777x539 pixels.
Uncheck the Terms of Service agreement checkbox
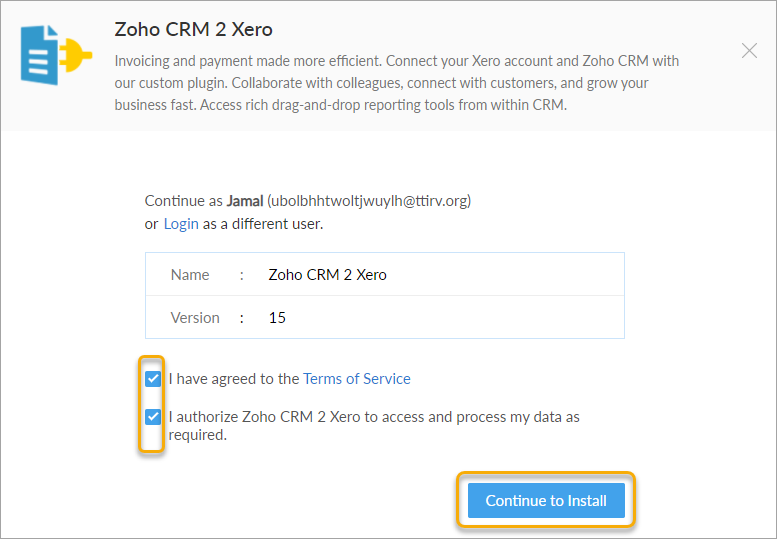(153, 379)
